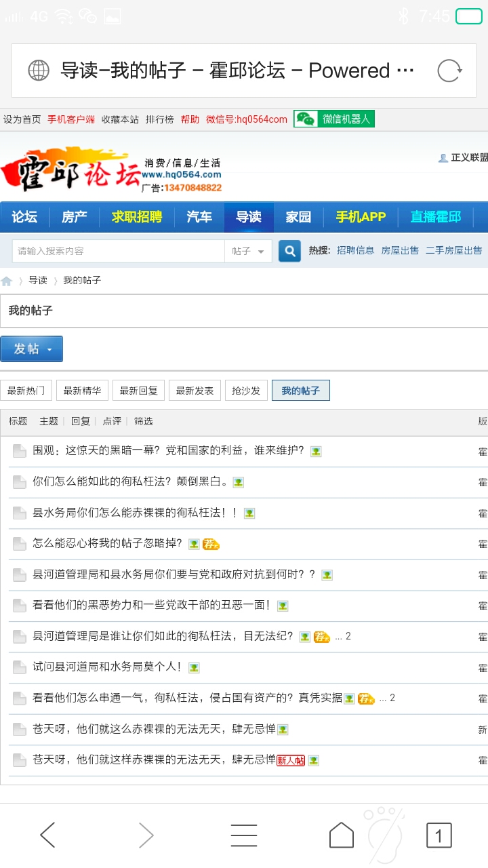Tap the browser address bar title
The width and height of the screenshot is (488, 868).
click(x=237, y=71)
